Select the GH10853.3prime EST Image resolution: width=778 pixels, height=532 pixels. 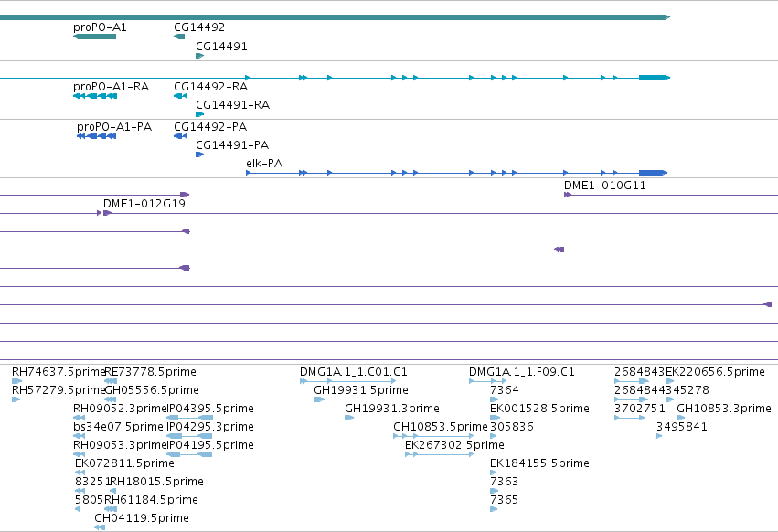724,409
